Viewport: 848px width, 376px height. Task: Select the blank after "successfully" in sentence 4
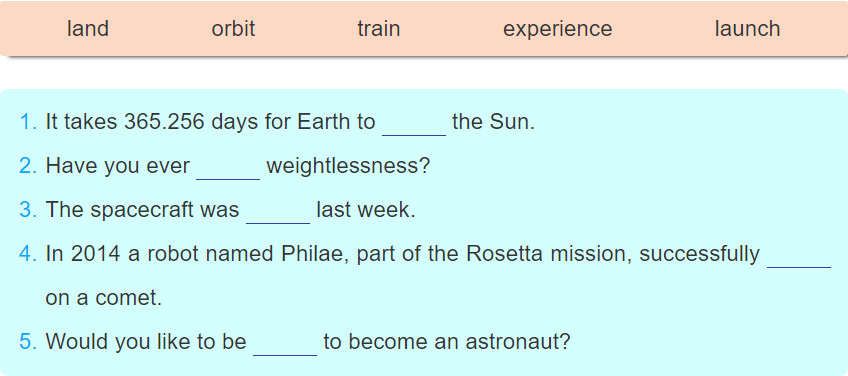tap(799, 255)
